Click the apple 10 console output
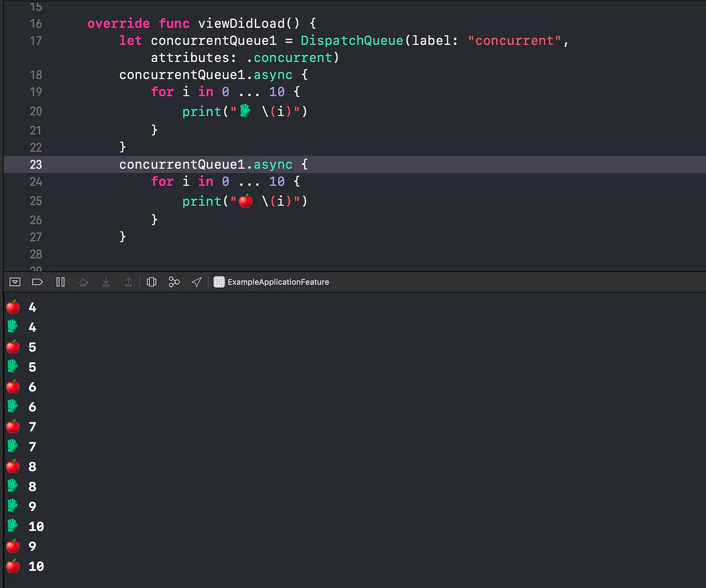This screenshot has height=588, width=706. coord(25,566)
